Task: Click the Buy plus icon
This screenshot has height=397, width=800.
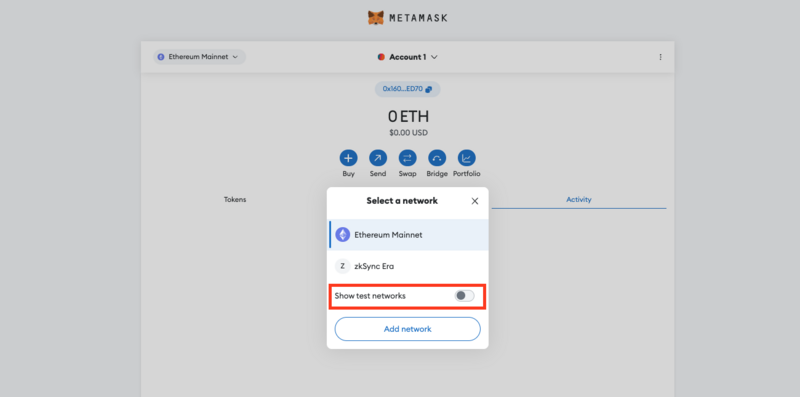Action: [x=348, y=158]
